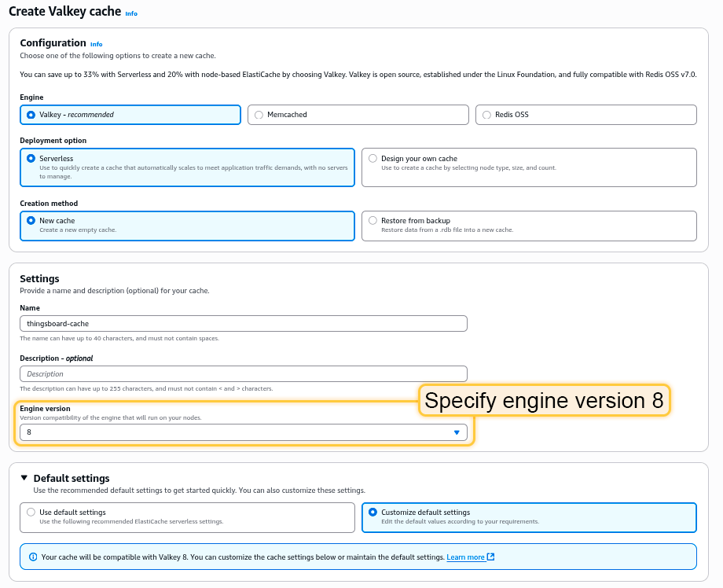Click the blue caret in Engine version field

(x=457, y=432)
